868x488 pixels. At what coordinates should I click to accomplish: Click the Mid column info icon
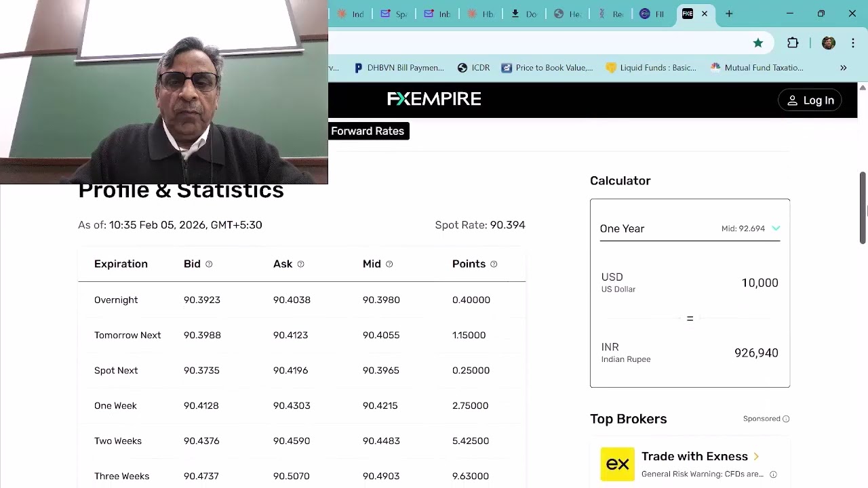(x=389, y=264)
